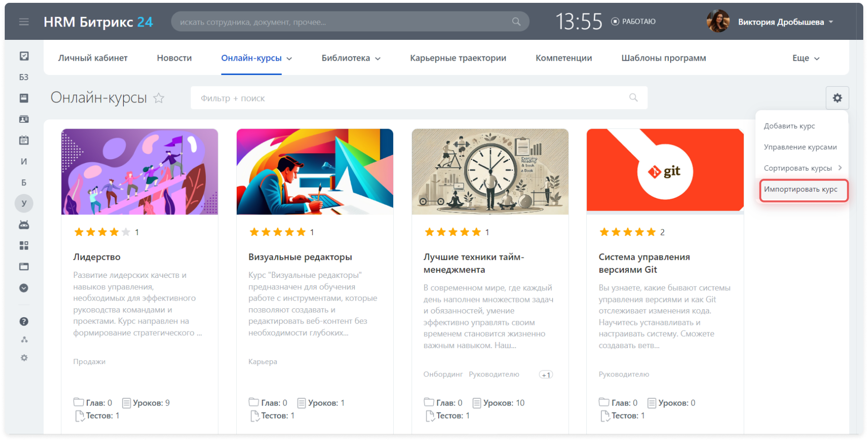Open the courses settings gear button
The height and width of the screenshot is (441, 868).
(837, 98)
